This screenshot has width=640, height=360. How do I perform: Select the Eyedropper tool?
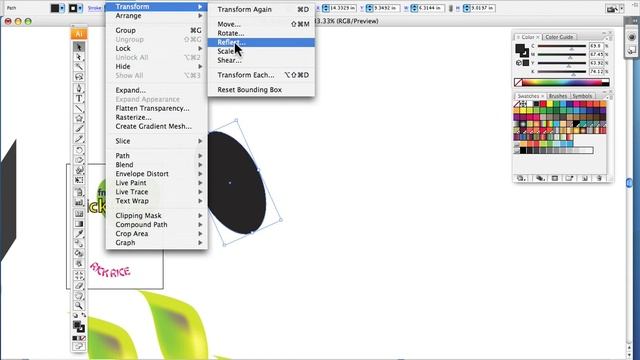click(79, 233)
